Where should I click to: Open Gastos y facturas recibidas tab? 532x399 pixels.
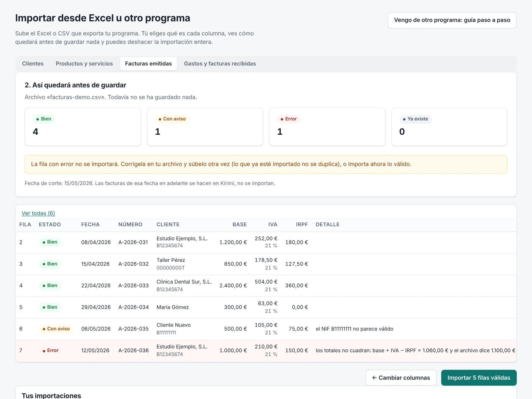point(220,63)
